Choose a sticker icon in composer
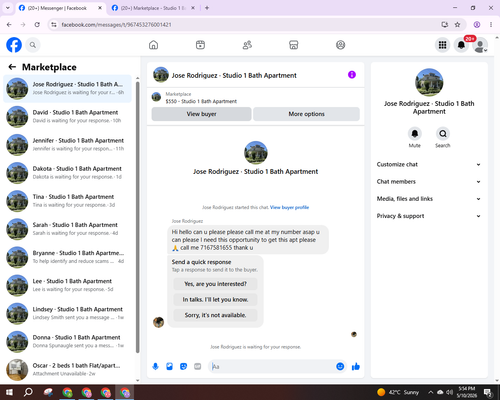This screenshot has width=500, height=400. (x=183, y=367)
